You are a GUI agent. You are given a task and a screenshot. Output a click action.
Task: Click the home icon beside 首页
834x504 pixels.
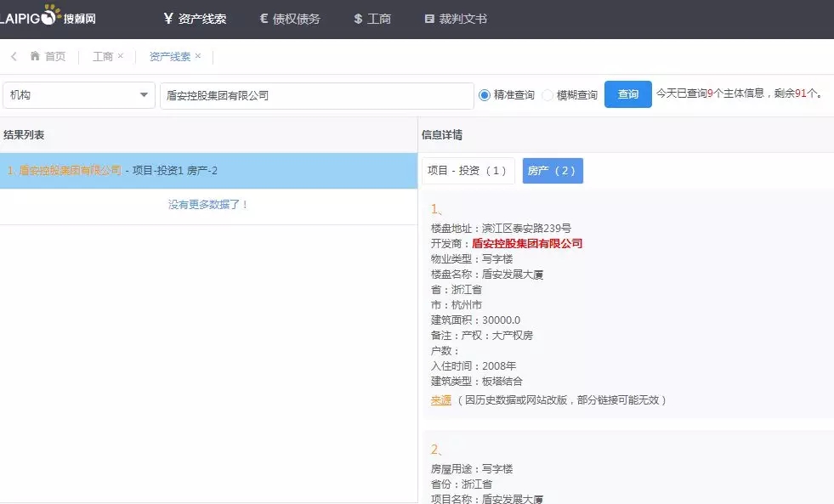(35, 56)
